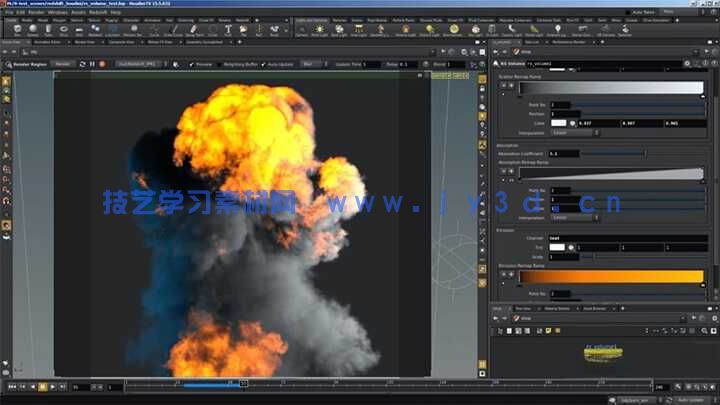
Task: Refresh the render view
Action: pyautogui.click(x=83, y=64)
